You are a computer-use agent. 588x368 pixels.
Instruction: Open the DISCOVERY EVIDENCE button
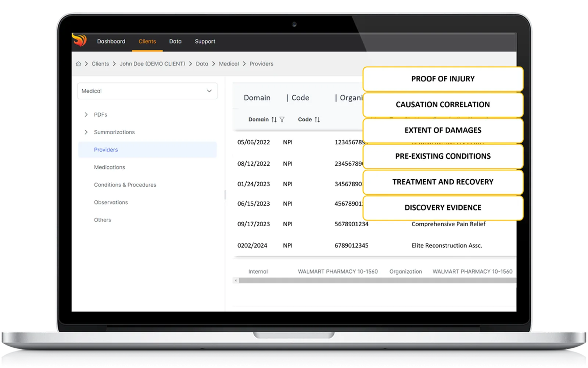pyautogui.click(x=443, y=208)
